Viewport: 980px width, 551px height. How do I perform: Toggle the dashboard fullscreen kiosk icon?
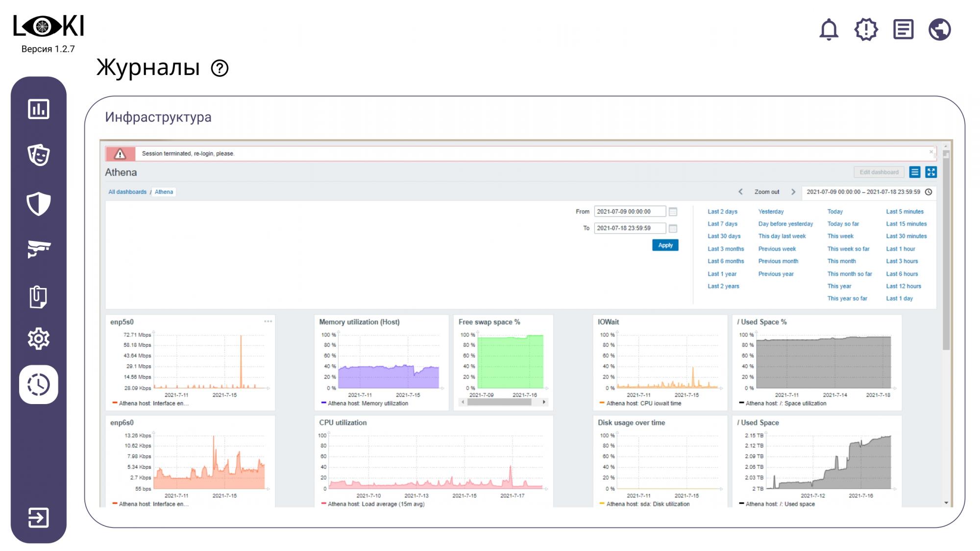[x=931, y=172]
